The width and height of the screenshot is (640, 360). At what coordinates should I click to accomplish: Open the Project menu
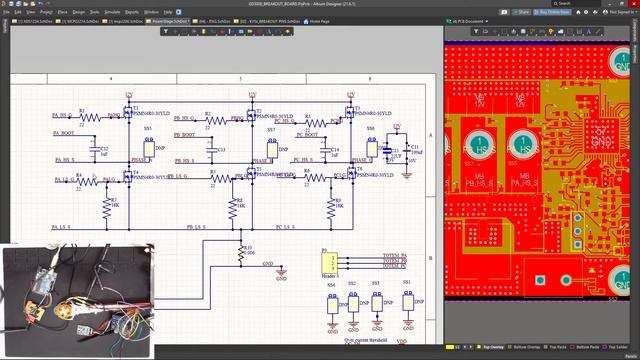[46, 12]
